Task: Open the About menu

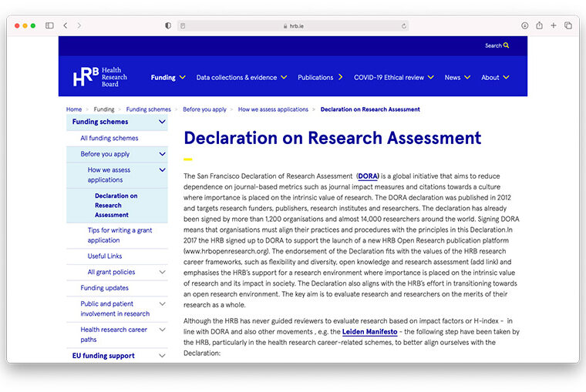Action: click(490, 78)
